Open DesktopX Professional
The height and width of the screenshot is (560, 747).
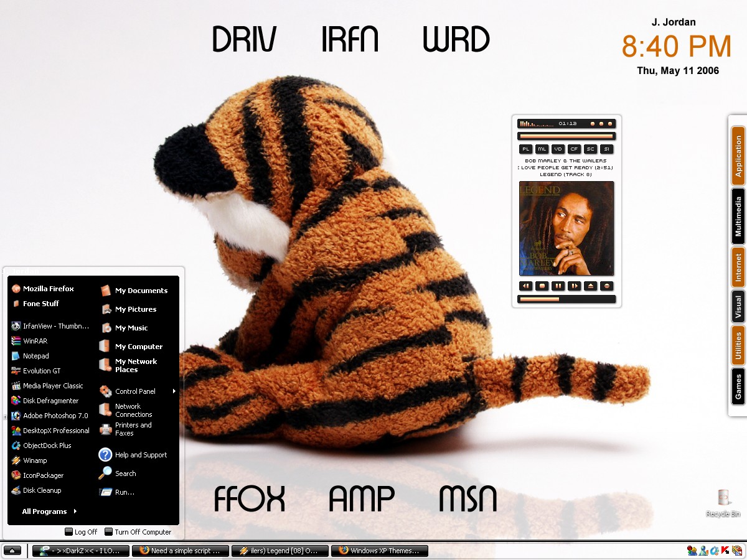click(50, 431)
